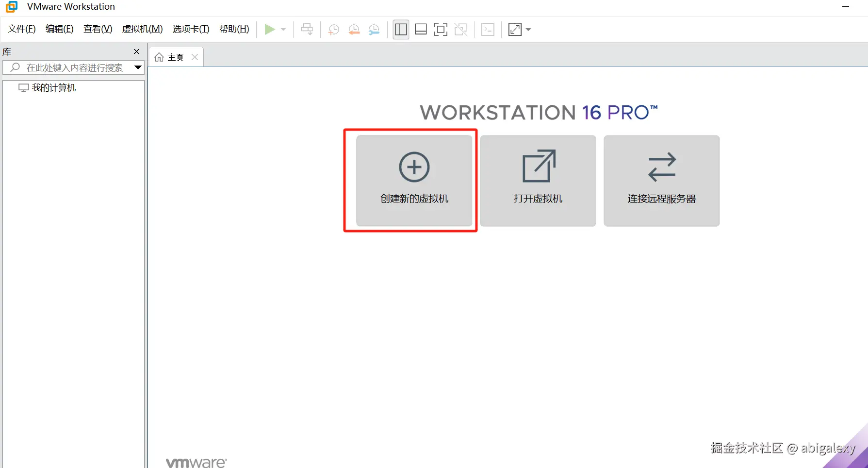
Task: Click the stretch guest display icon
Action: coord(515,30)
